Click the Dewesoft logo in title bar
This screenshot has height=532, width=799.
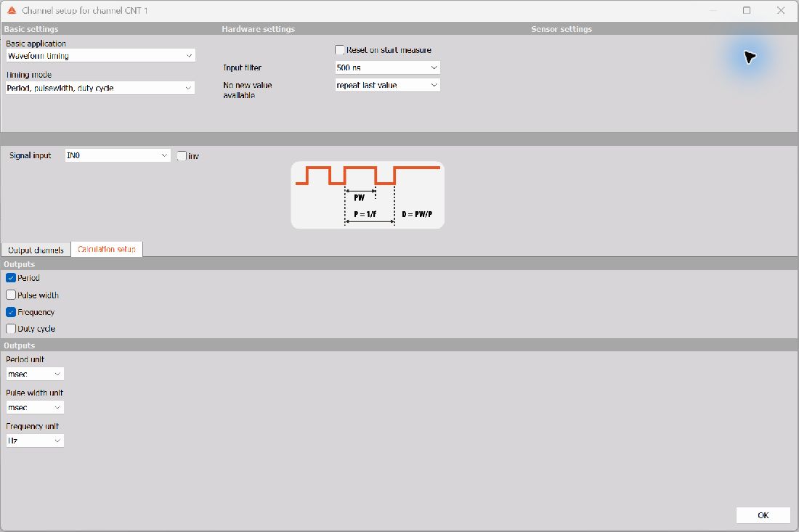click(x=12, y=10)
